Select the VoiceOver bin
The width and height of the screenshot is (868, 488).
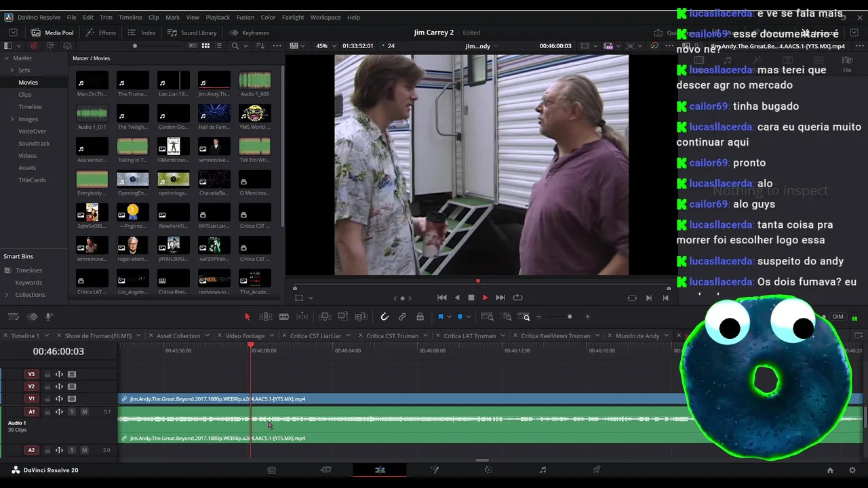pos(33,131)
